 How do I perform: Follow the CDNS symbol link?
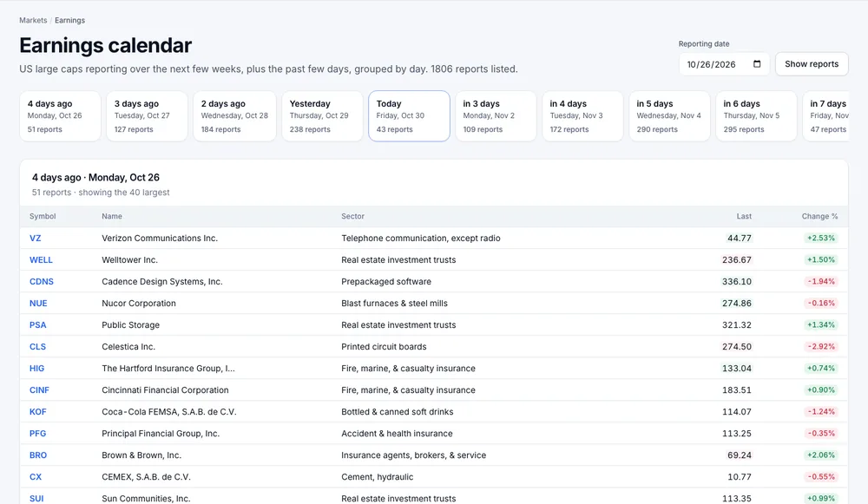pos(42,282)
